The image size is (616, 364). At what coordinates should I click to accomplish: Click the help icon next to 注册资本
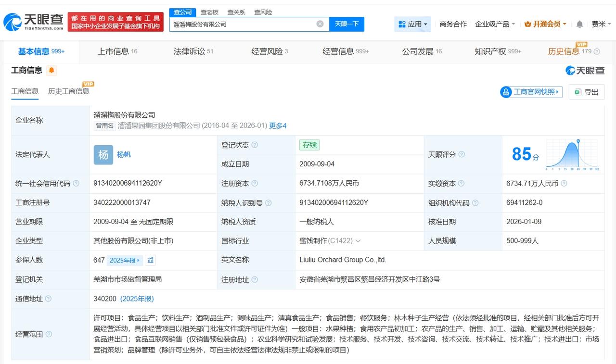click(255, 184)
